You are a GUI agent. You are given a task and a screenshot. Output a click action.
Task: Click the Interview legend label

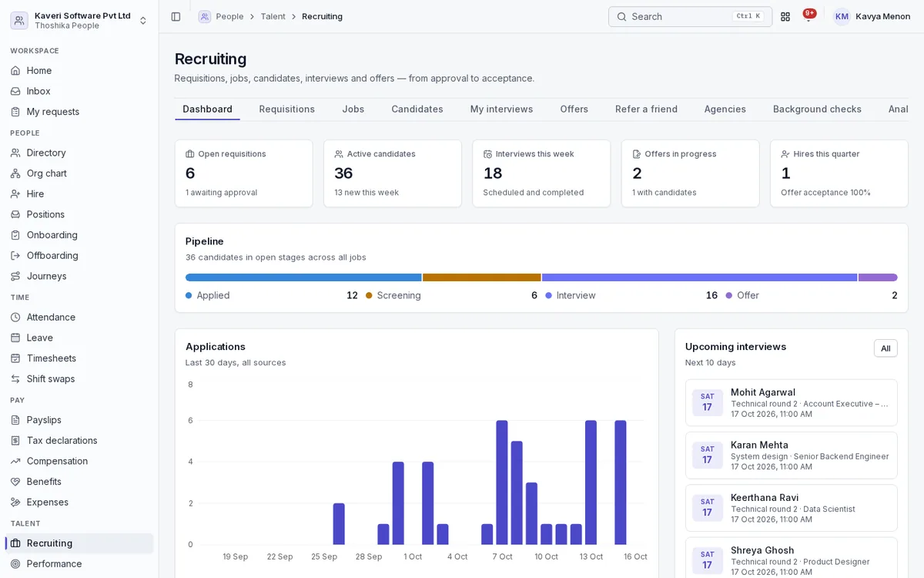576,295
